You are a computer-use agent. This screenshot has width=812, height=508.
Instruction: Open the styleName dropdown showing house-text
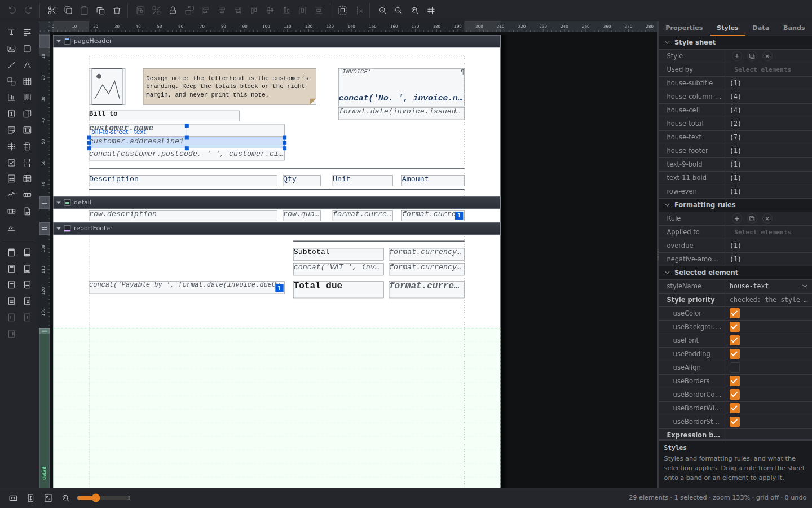click(769, 286)
